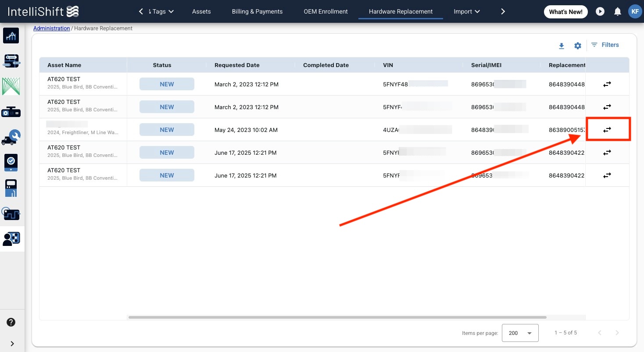Sort by Asset Name column header

point(64,65)
